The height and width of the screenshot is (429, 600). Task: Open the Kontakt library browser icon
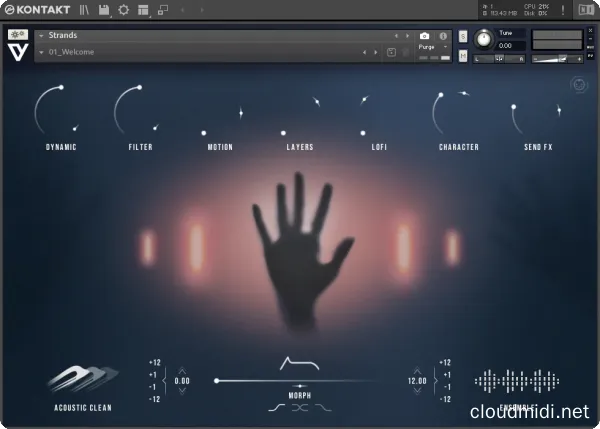click(x=84, y=10)
